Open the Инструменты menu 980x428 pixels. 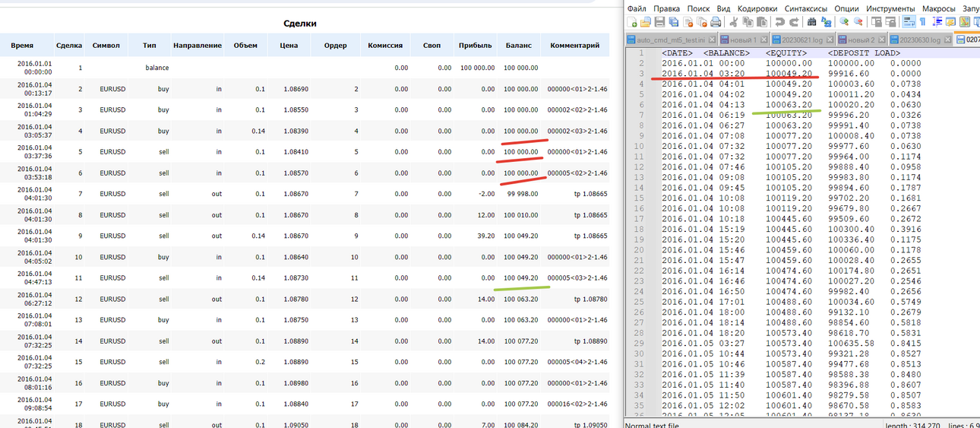[890, 8]
